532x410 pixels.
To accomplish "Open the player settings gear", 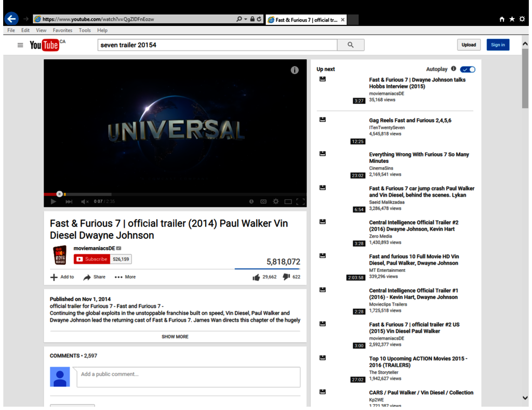I will point(276,201).
